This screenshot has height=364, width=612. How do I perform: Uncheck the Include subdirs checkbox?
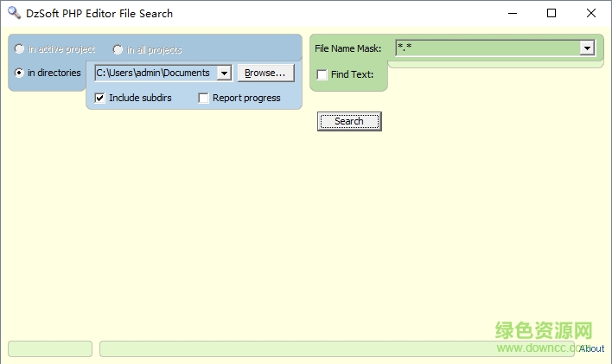100,98
